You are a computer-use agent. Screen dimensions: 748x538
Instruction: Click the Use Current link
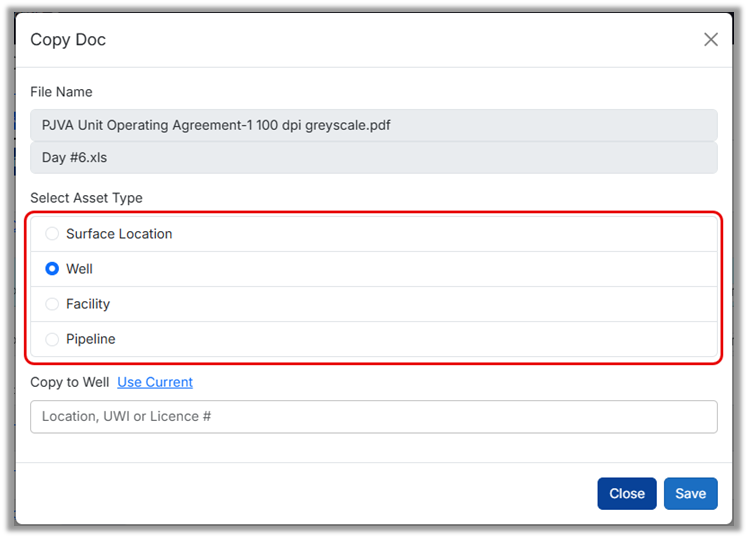pos(155,382)
